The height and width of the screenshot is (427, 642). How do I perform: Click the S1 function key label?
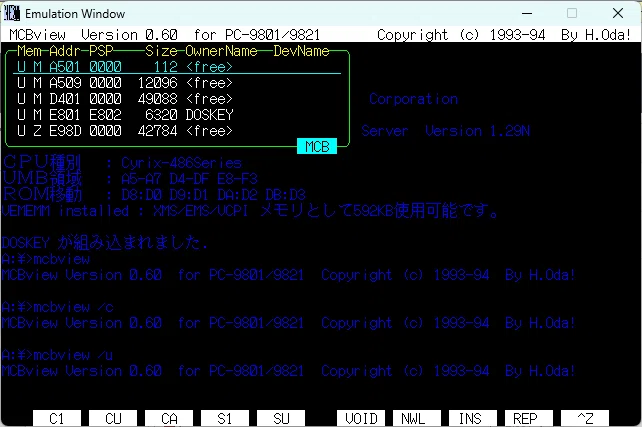[x=225, y=418]
